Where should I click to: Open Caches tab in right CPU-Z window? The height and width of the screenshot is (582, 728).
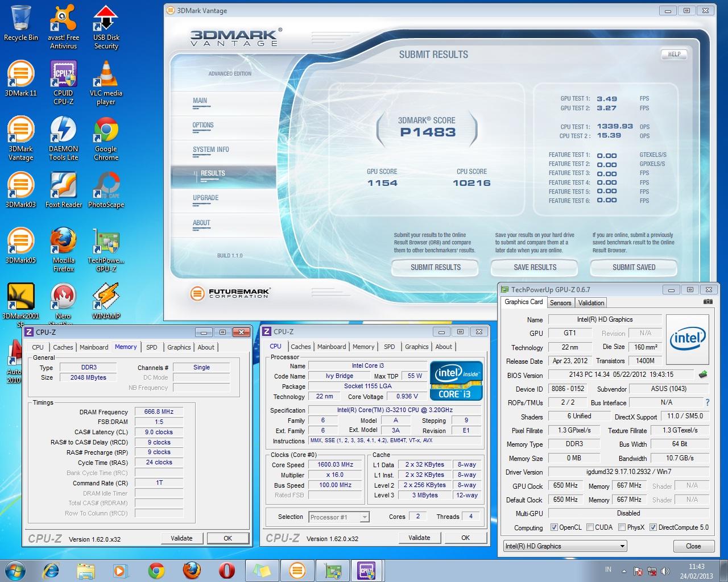tap(301, 347)
